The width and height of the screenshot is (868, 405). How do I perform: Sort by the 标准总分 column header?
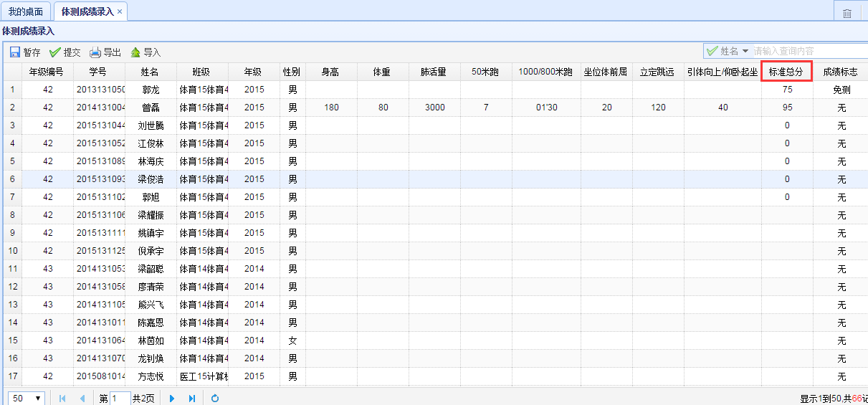[x=786, y=72]
